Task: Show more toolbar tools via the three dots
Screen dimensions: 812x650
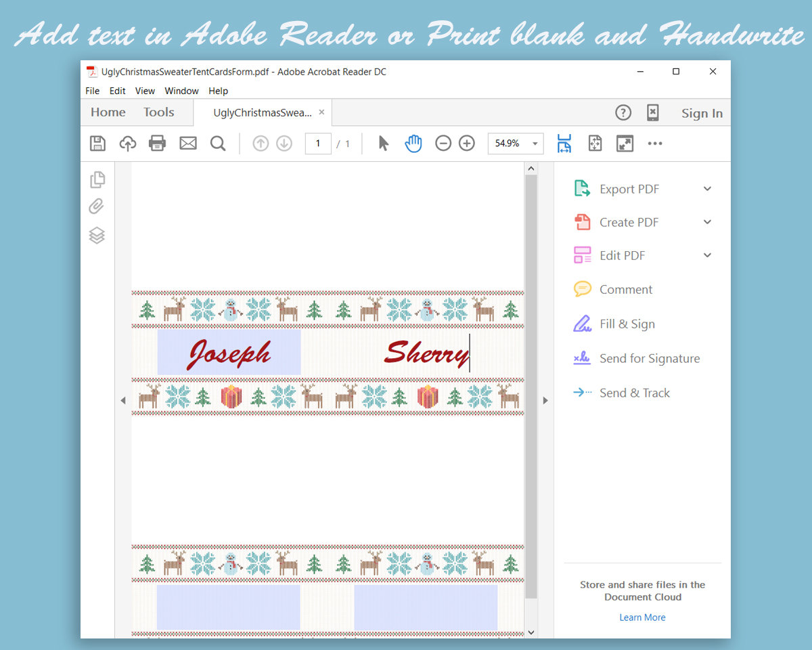Action: pyautogui.click(x=655, y=143)
